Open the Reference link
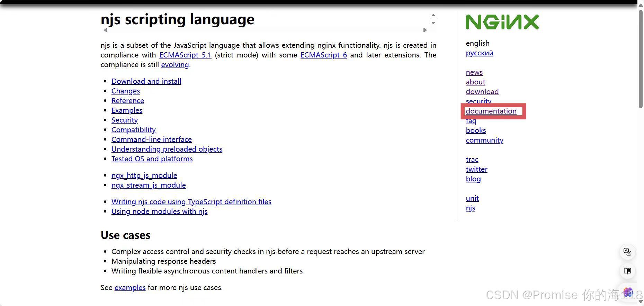 (x=128, y=101)
